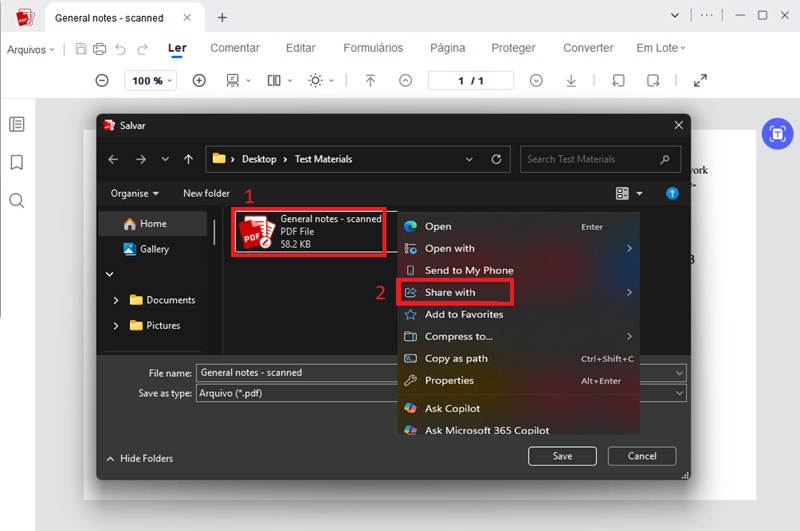Screen dimensions: 800x531
Task: Rotate page counterclockwise icon
Action: pos(618,80)
